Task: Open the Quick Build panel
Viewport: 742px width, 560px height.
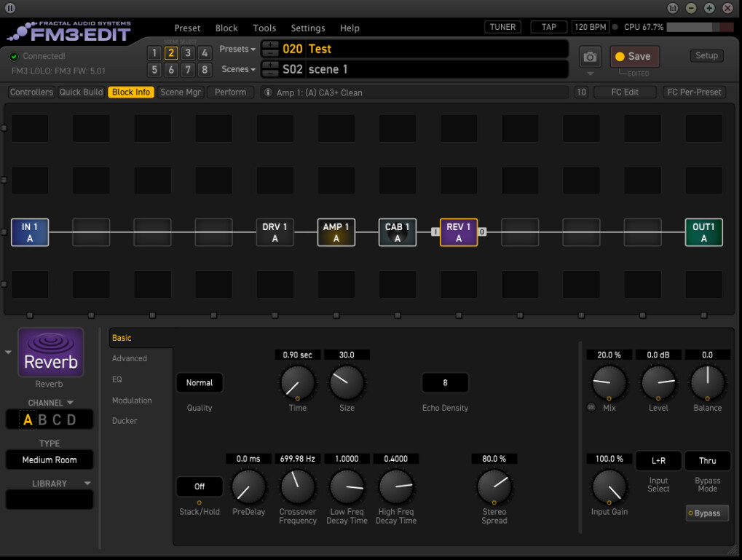Action: pyautogui.click(x=81, y=92)
